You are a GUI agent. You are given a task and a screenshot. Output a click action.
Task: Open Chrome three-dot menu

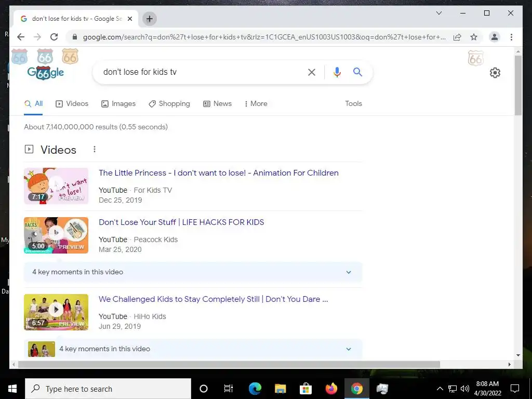(x=511, y=37)
